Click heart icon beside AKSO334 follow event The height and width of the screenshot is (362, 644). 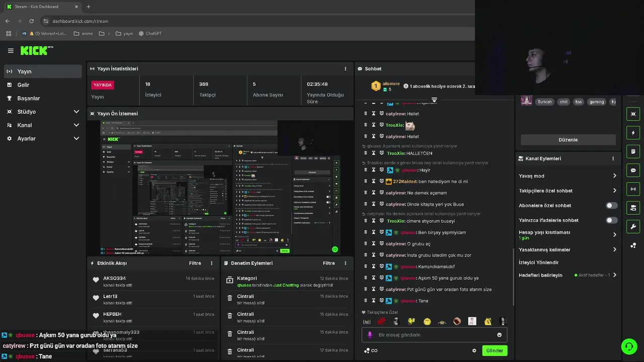coord(96,280)
